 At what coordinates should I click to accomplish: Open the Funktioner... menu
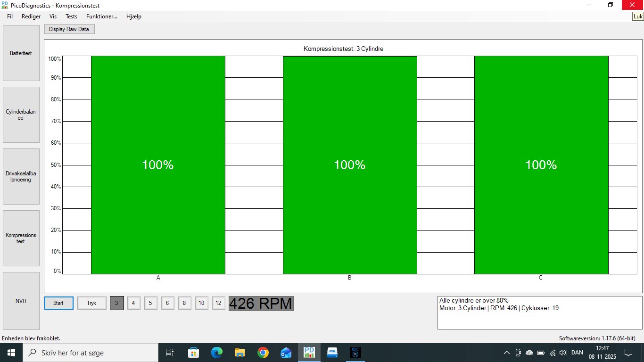(x=101, y=16)
